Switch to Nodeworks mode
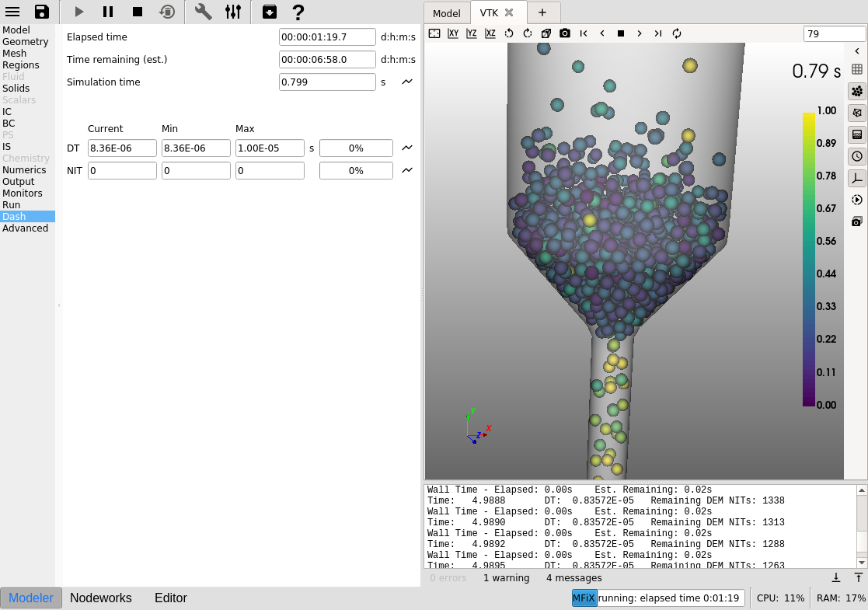 pyautogui.click(x=101, y=598)
